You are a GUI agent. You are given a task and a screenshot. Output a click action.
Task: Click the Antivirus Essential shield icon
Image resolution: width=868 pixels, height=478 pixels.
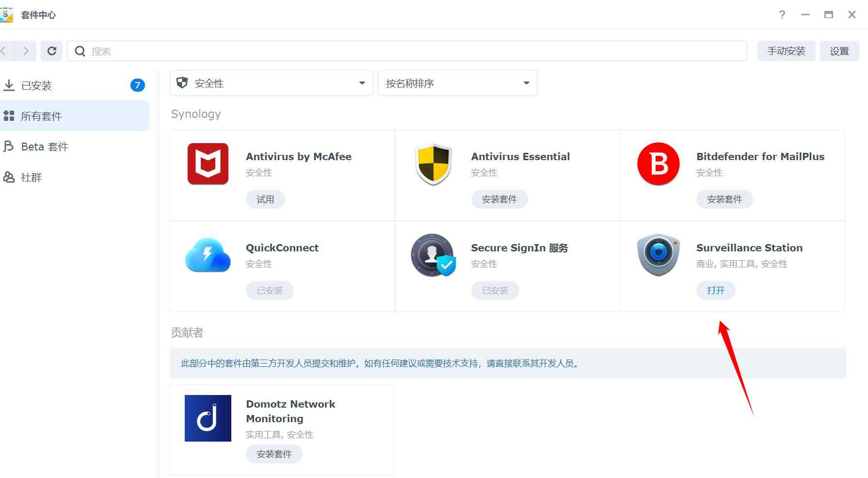click(x=433, y=164)
